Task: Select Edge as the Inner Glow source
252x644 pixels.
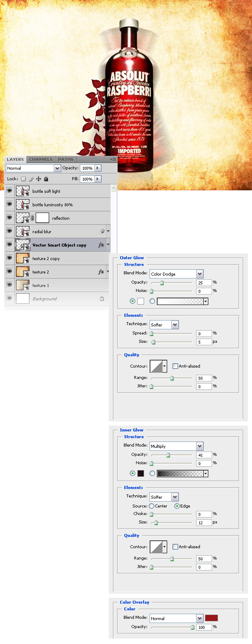Action: (x=177, y=506)
